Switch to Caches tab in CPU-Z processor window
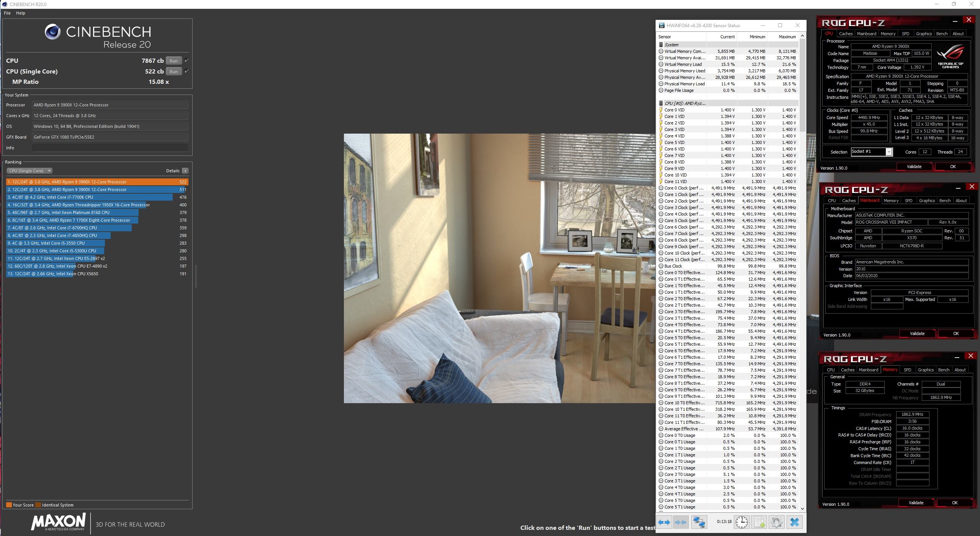This screenshot has width=980, height=536. [846, 34]
